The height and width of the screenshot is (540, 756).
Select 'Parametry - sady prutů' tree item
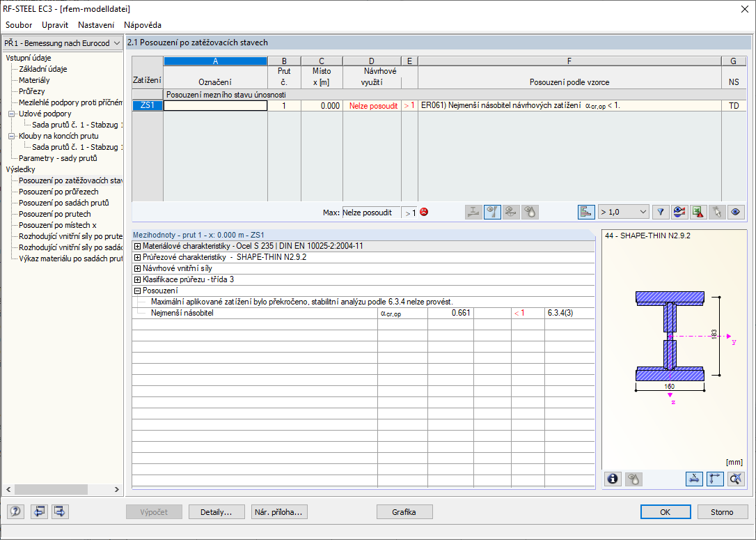pos(58,158)
